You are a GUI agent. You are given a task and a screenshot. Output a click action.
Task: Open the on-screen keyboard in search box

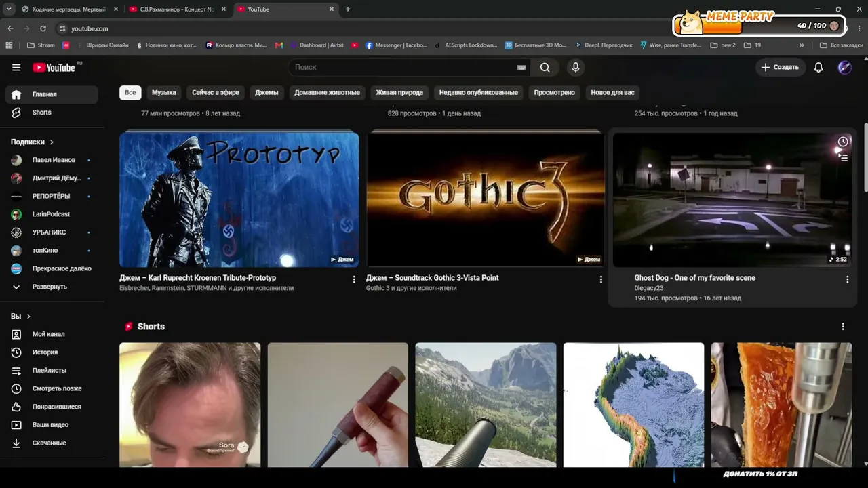point(521,67)
